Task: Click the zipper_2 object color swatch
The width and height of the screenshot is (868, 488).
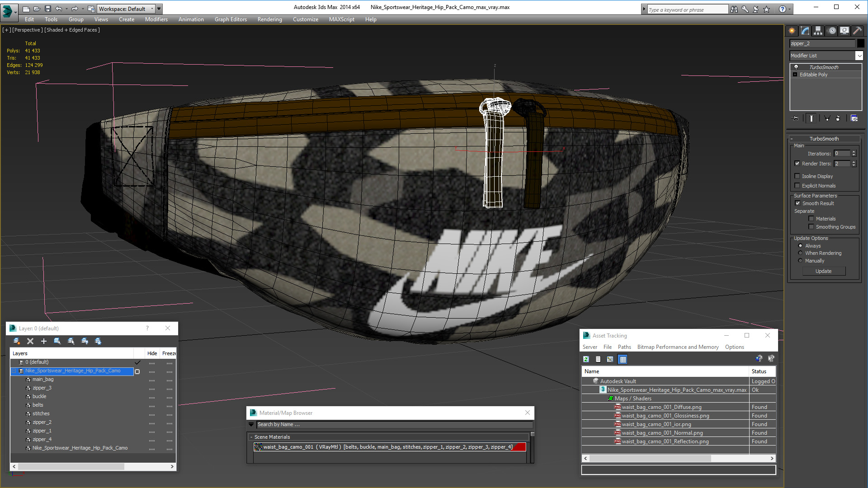Action: (860, 43)
